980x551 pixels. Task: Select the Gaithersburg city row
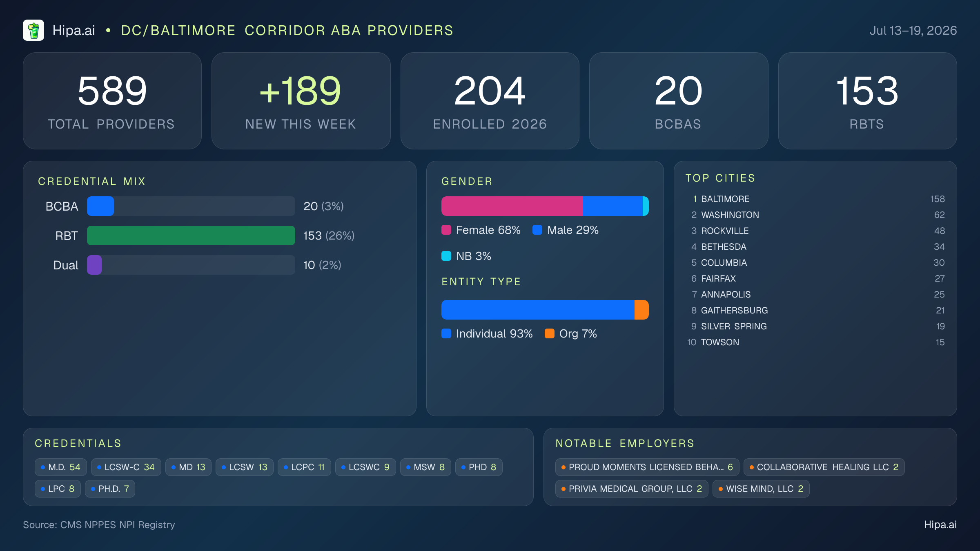click(815, 310)
